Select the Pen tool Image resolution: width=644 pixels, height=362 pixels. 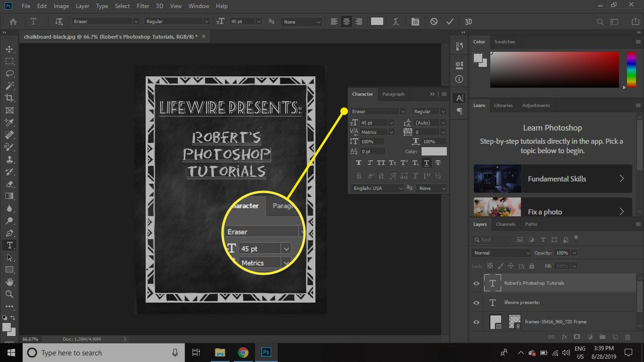pyautogui.click(x=9, y=233)
